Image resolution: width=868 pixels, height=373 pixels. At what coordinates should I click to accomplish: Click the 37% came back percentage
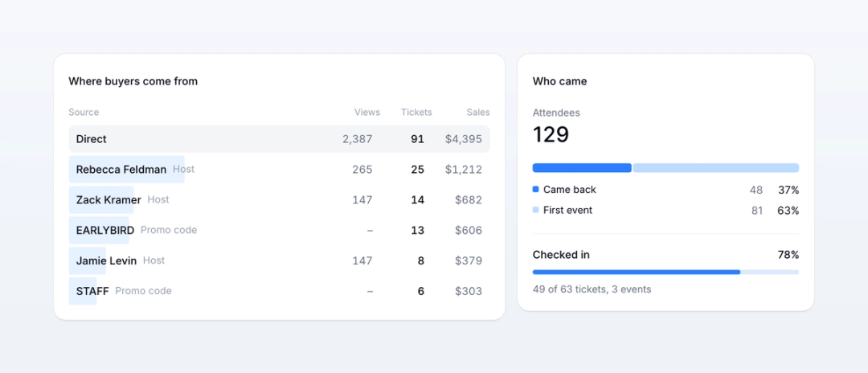tap(788, 190)
